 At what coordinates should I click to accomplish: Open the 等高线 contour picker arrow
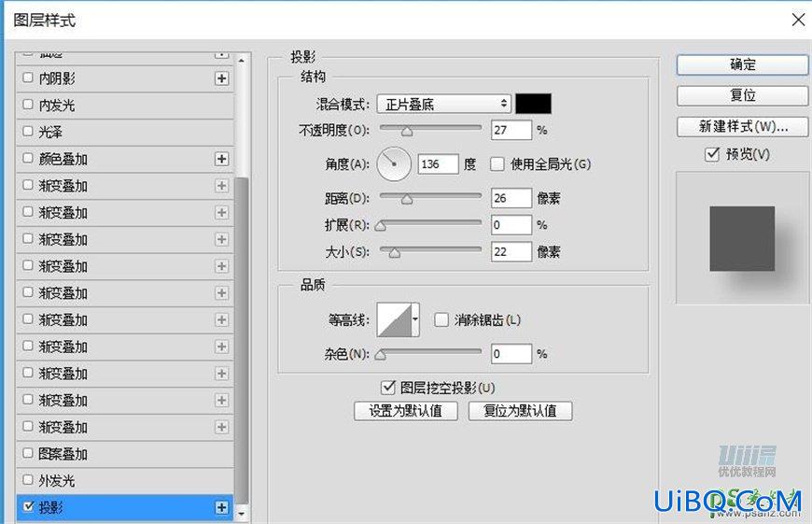[x=414, y=319]
